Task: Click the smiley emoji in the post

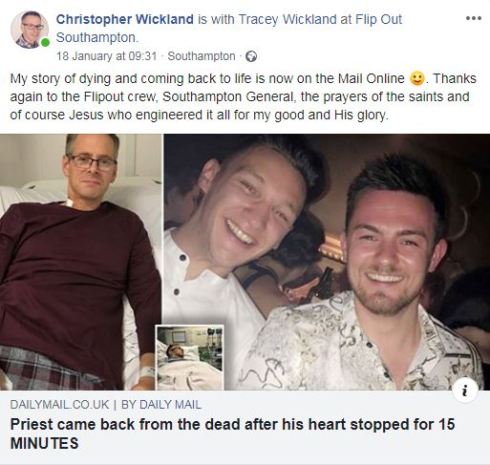Action: pos(417,78)
